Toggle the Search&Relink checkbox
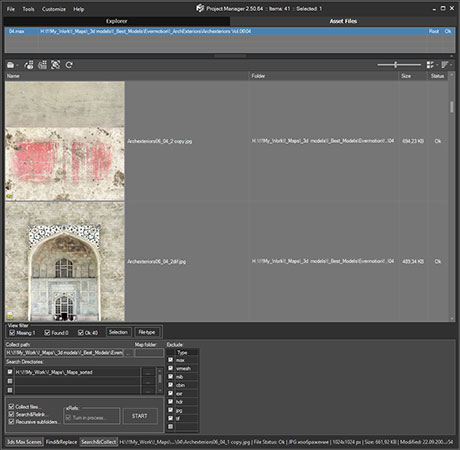Screen dimensions: 460x450 point(11,414)
